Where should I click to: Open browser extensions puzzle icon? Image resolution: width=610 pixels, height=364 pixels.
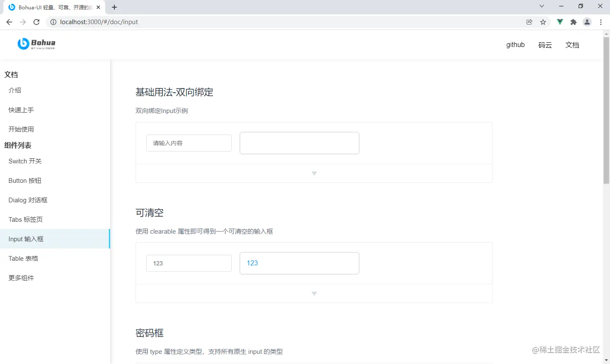click(574, 22)
